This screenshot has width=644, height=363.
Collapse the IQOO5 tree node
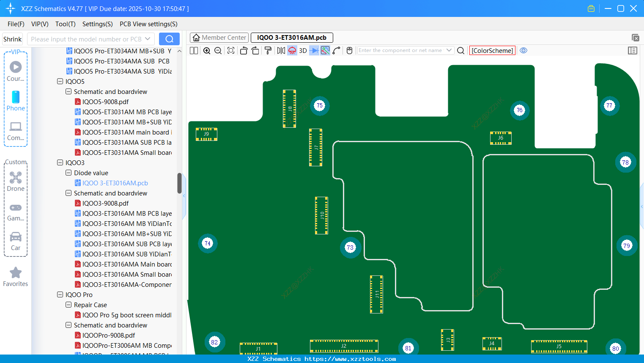point(60,81)
